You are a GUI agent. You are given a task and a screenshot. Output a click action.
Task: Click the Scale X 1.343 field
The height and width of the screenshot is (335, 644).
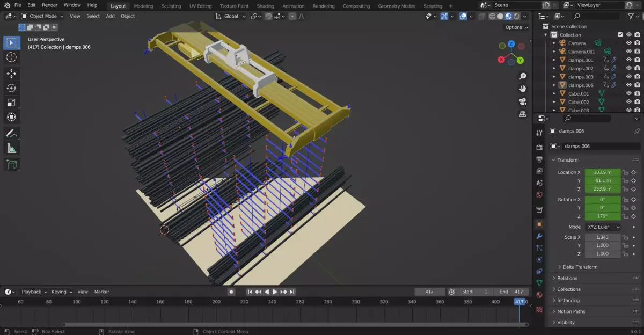pos(603,237)
